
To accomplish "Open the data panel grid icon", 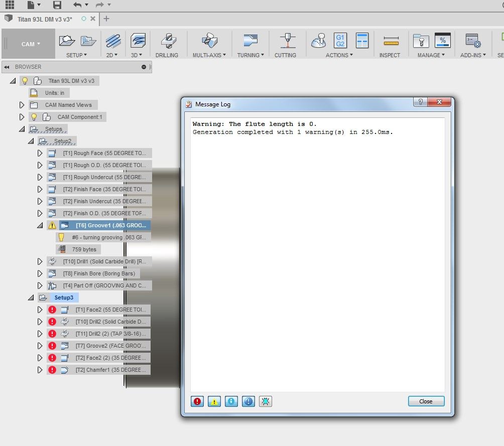I will point(10,5).
